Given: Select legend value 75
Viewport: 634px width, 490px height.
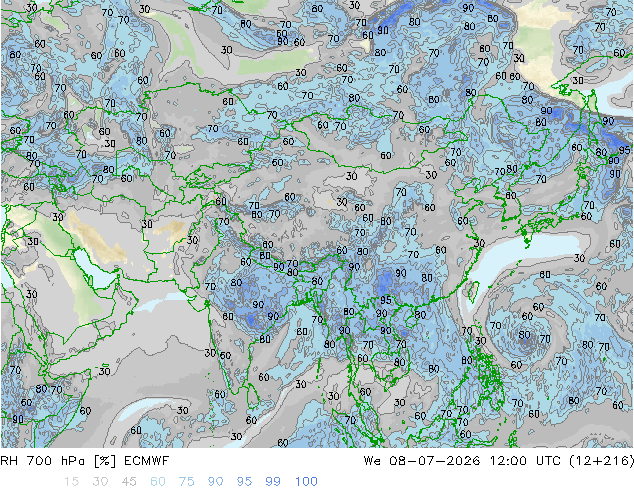Looking at the screenshot, I should (x=186, y=482).
